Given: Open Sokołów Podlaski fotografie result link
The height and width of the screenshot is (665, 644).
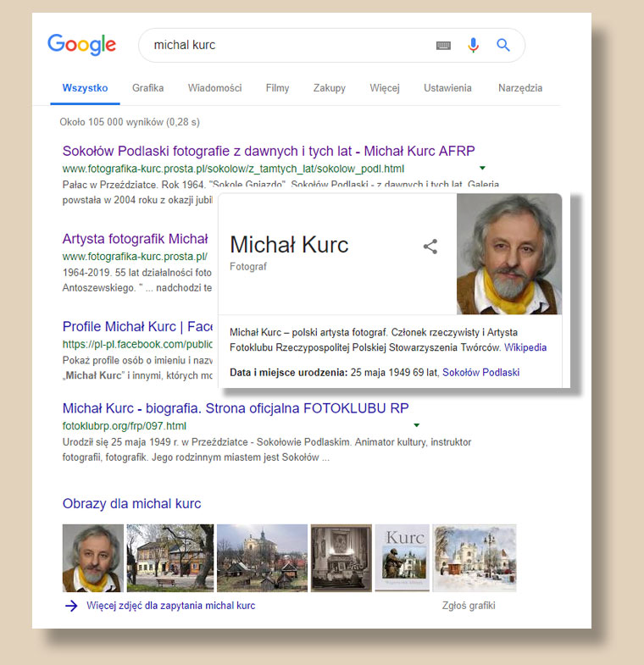Looking at the screenshot, I should point(269,151).
